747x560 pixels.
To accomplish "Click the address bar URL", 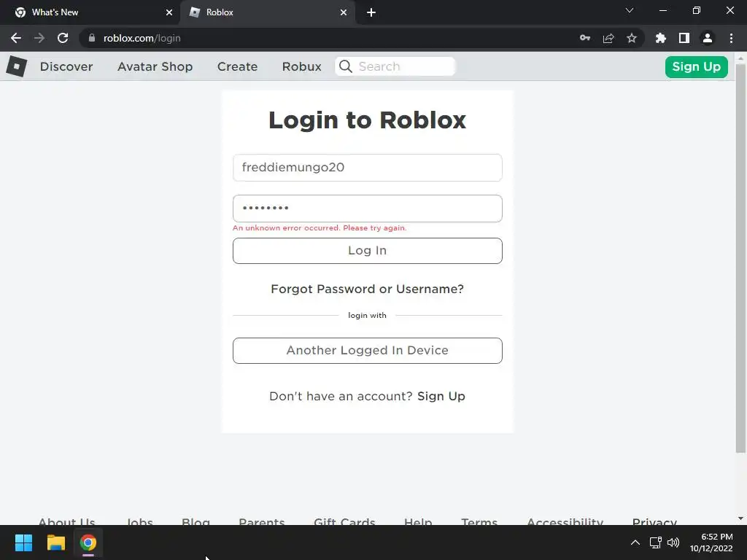I will [142, 38].
